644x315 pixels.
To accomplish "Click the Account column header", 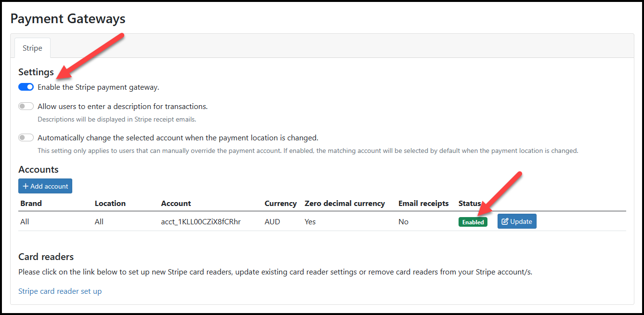I will point(176,204).
